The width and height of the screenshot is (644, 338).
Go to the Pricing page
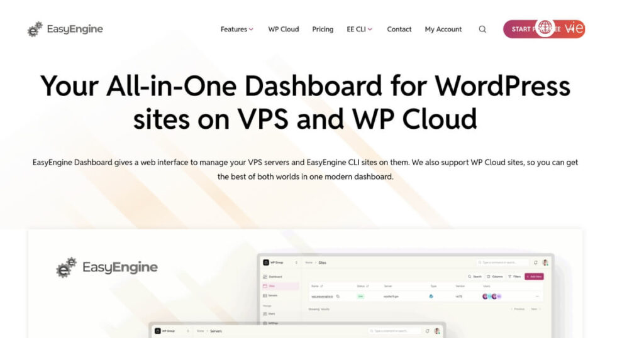tap(323, 29)
